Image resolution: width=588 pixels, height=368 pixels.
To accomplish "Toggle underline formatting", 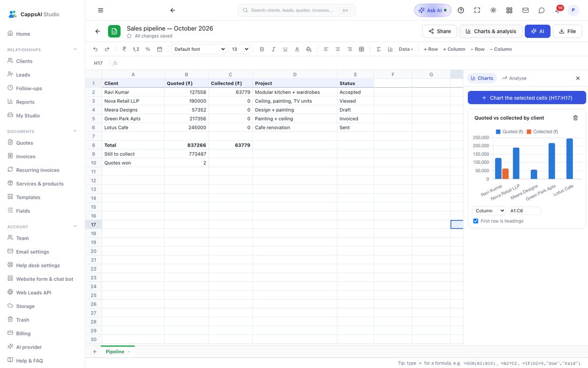I will coord(285,49).
